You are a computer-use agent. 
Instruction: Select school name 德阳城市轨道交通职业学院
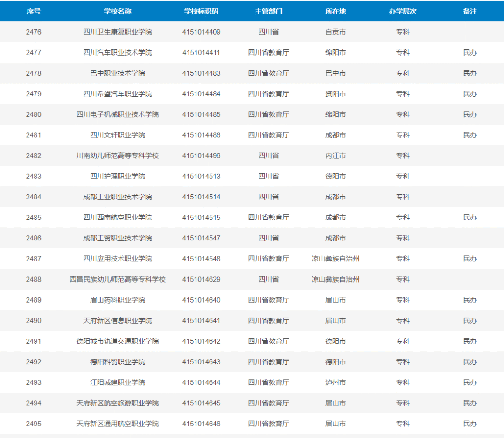tap(117, 341)
